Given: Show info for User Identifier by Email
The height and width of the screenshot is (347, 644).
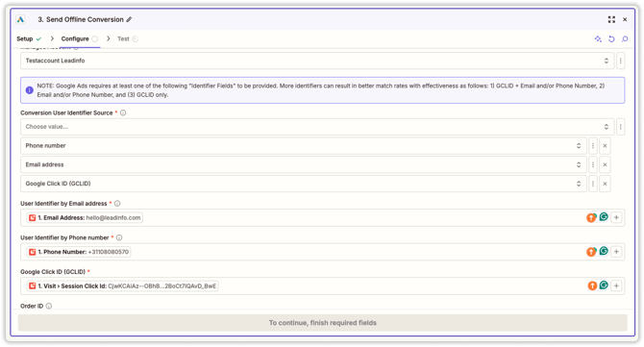Looking at the screenshot, I should pos(117,203).
